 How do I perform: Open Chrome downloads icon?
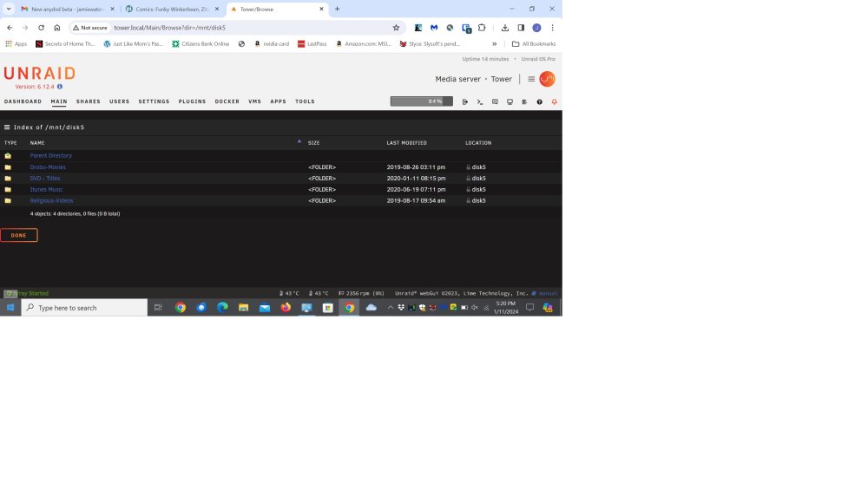[x=505, y=28]
